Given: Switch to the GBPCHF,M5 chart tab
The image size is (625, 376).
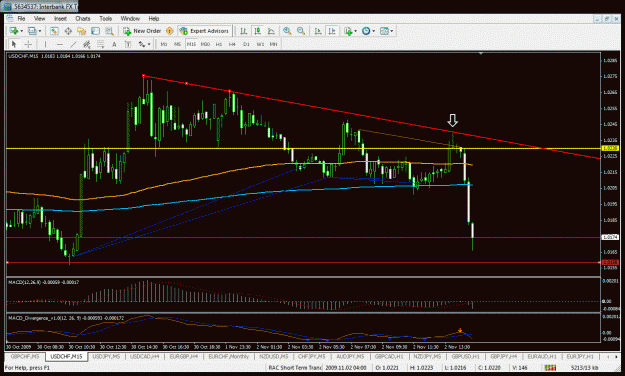Looking at the screenshot, I should [x=25, y=356].
